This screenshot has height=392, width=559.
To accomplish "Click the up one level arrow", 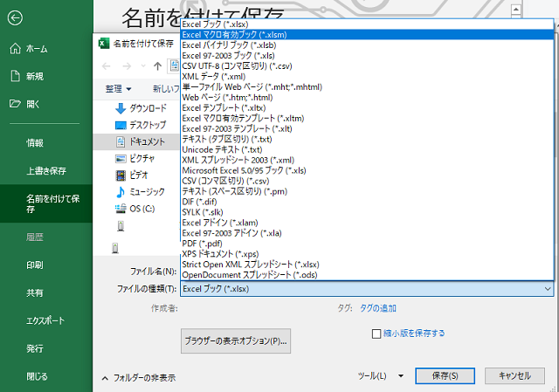I will tap(157, 66).
